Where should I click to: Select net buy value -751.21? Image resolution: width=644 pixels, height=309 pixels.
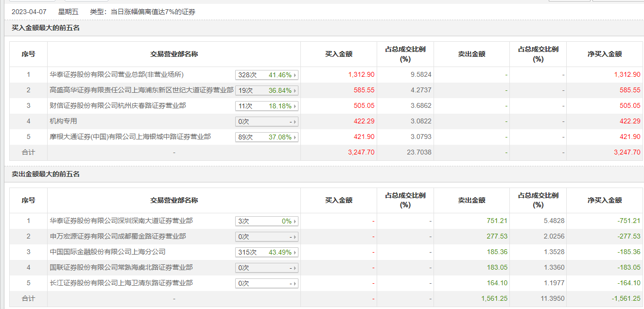click(x=628, y=221)
